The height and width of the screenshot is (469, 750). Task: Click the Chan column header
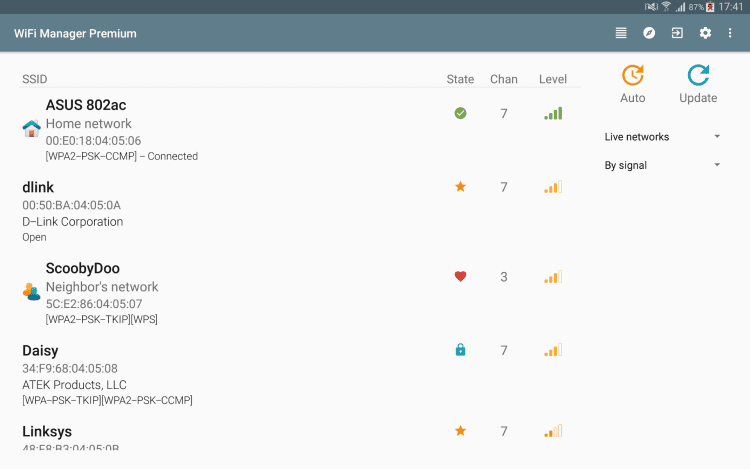pyautogui.click(x=504, y=80)
